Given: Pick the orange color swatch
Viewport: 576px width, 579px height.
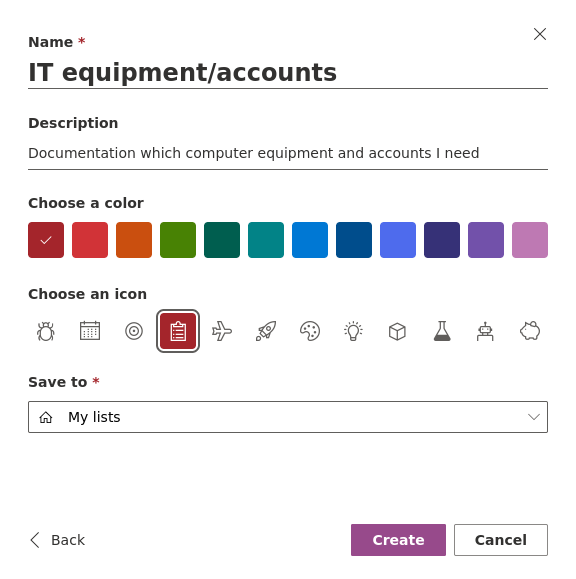Looking at the screenshot, I should [134, 240].
